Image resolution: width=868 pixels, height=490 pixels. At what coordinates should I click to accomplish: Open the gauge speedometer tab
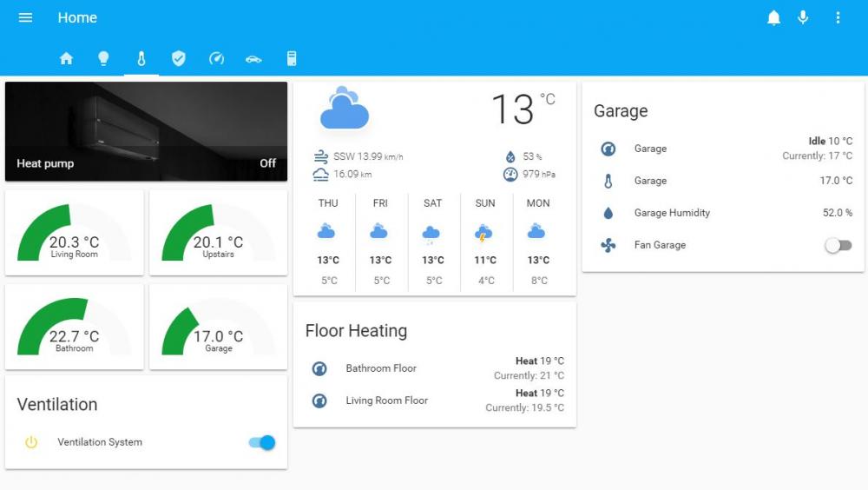pyautogui.click(x=216, y=58)
